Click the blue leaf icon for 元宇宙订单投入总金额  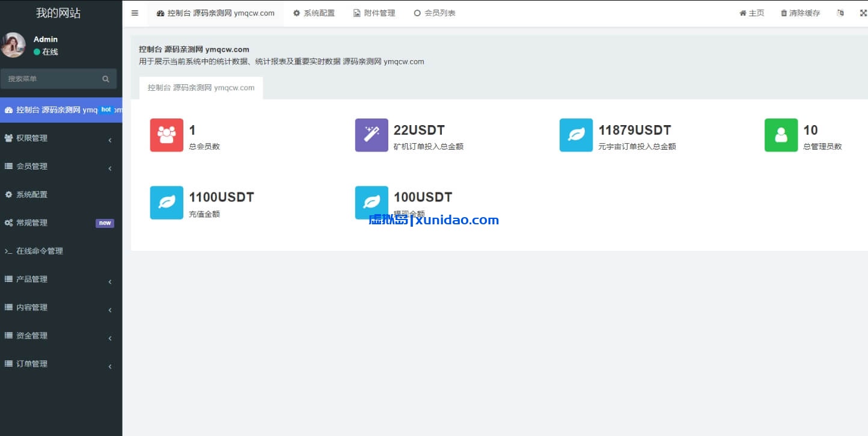coord(576,135)
